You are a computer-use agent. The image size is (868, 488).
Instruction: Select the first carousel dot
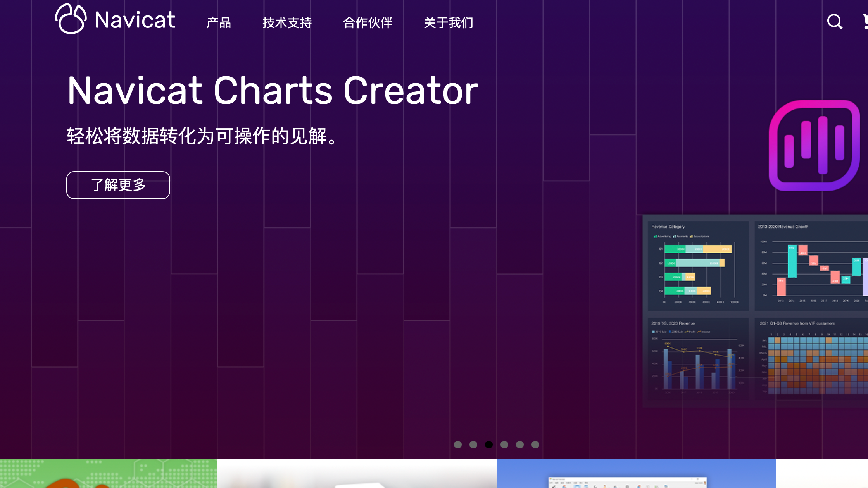point(458,445)
